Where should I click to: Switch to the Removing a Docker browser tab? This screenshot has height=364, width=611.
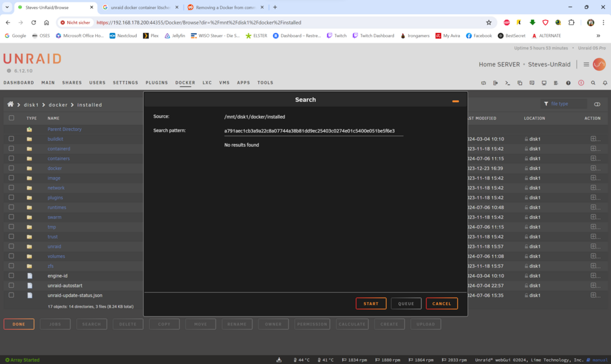tap(225, 7)
